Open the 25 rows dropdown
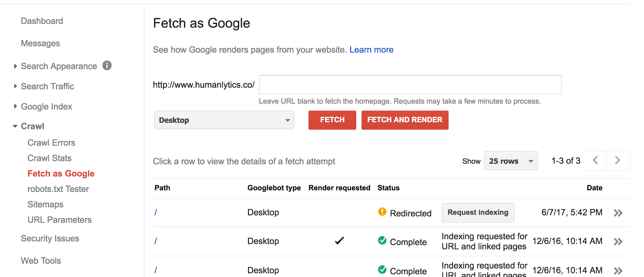644x277 pixels. tap(510, 161)
